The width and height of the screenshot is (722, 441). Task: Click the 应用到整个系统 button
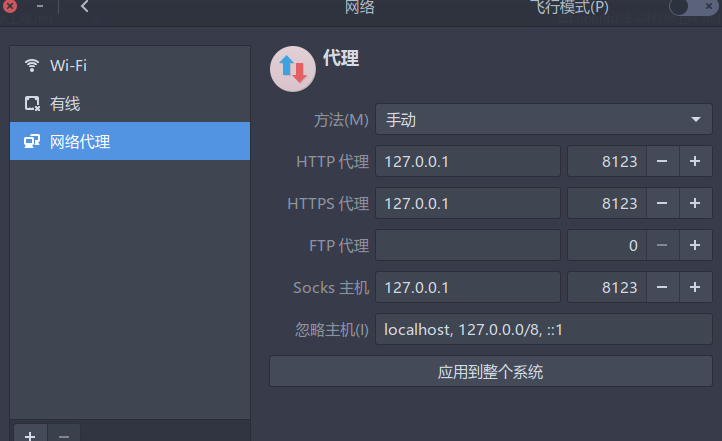[x=490, y=372]
